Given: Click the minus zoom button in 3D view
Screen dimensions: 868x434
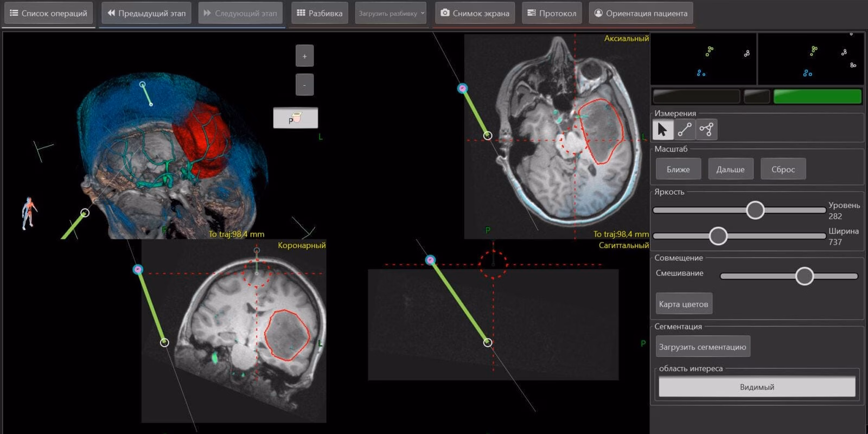Looking at the screenshot, I should (x=304, y=85).
